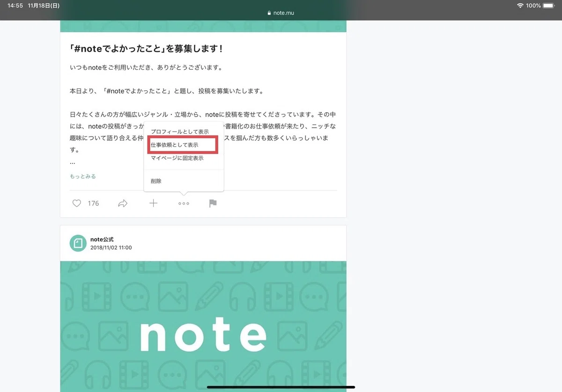Tap the home indicator bar at the bottom
The width and height of the screenshot is (562, 392).
pos(281,387)
